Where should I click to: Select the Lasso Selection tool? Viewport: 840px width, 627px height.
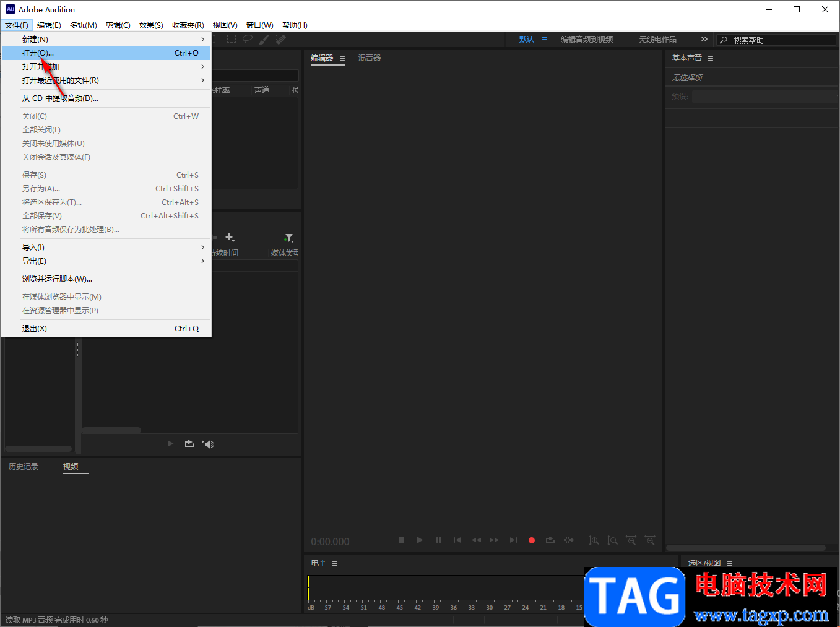[x=248, y=39]
